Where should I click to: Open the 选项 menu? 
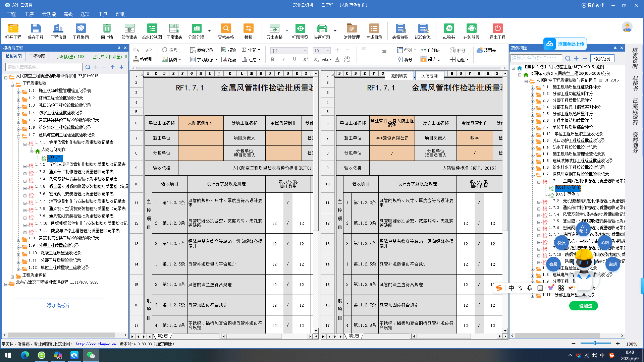click(85, 14)
